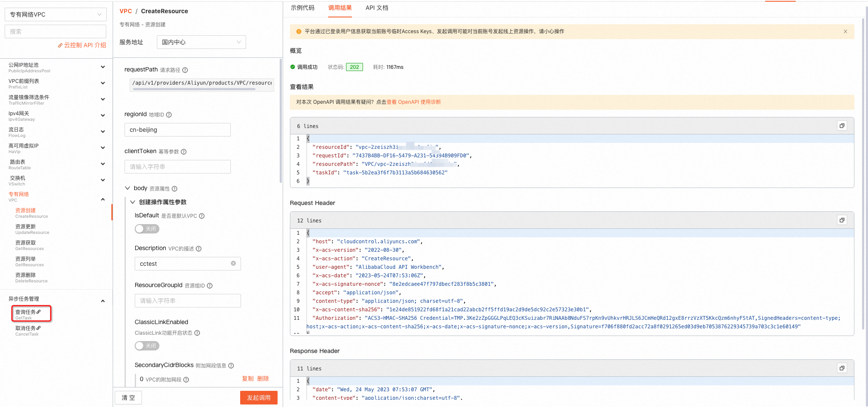Image resolution: width=868 pixels, height=407 pixels.
Task: Expand the 流日志 FlowLog group
Action: point(103,131)
